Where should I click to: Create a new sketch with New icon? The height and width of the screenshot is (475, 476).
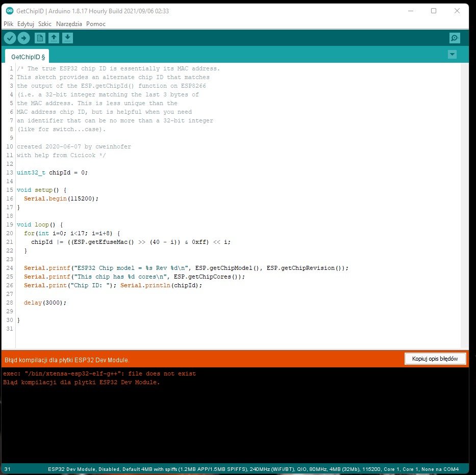tap(40, 38)
